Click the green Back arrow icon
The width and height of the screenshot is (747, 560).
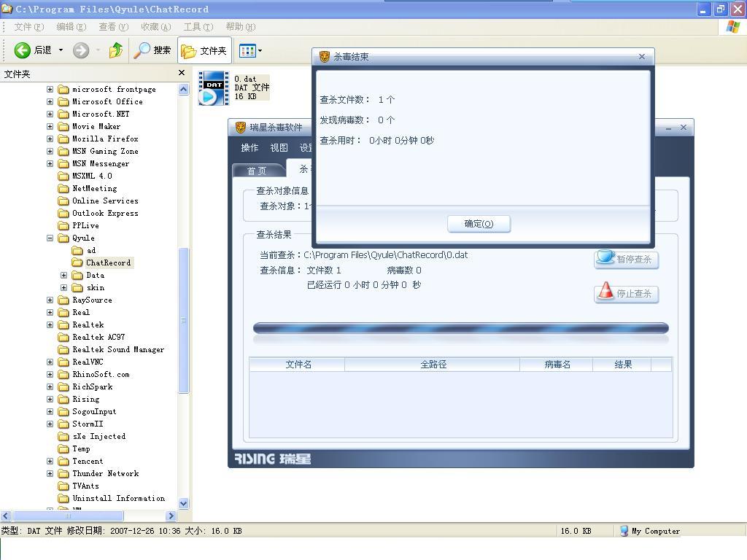(x=22, y=50)
